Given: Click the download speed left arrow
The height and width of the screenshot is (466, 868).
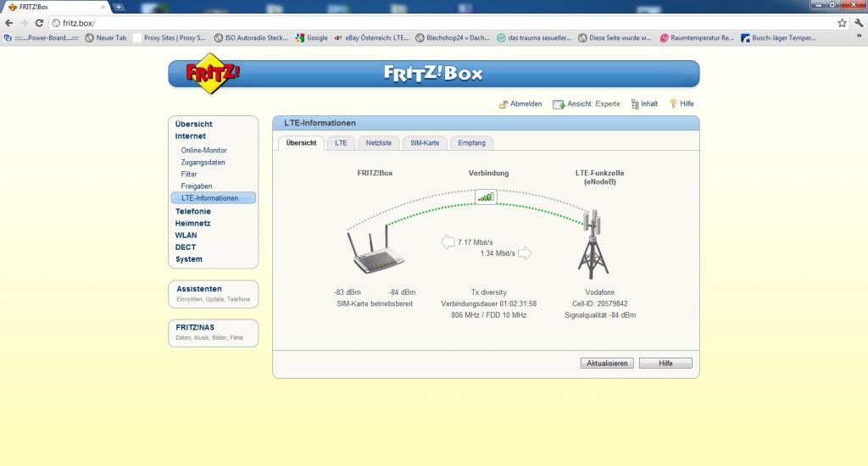Looking at the screenshot, I should [x=448, y=241].
